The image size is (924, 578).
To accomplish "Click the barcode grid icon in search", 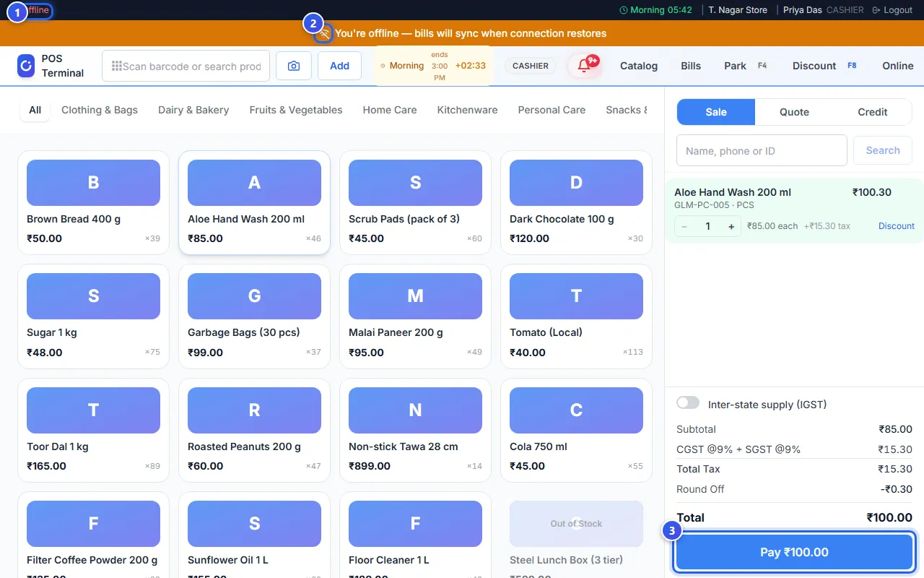I will 116,66.
